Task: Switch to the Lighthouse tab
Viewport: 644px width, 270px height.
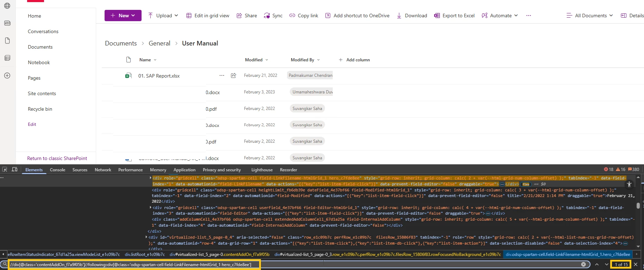Action: (x=262, y=170)
